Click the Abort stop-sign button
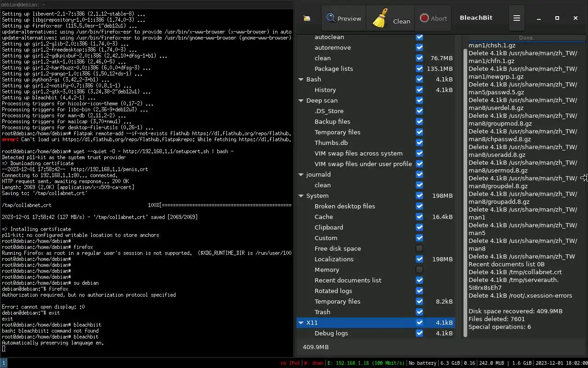The height and width of the screenshot is (368, 588). click(433, 18)
